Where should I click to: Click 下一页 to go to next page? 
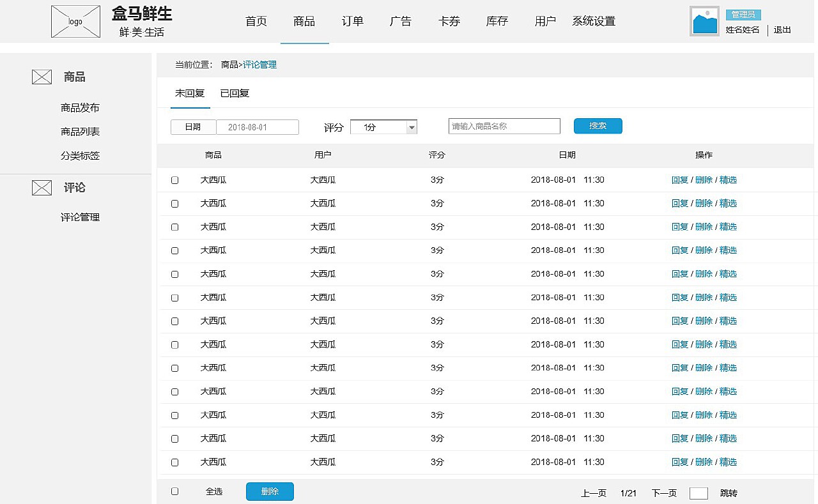coord(663,493)
